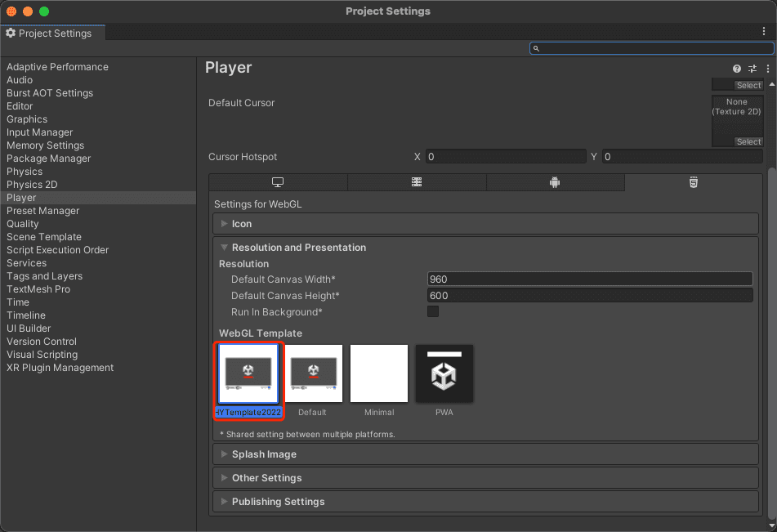Collapse the Resolution and Presentation section
This screenshot has width=777, height=532.
click(x=298, y=248)
